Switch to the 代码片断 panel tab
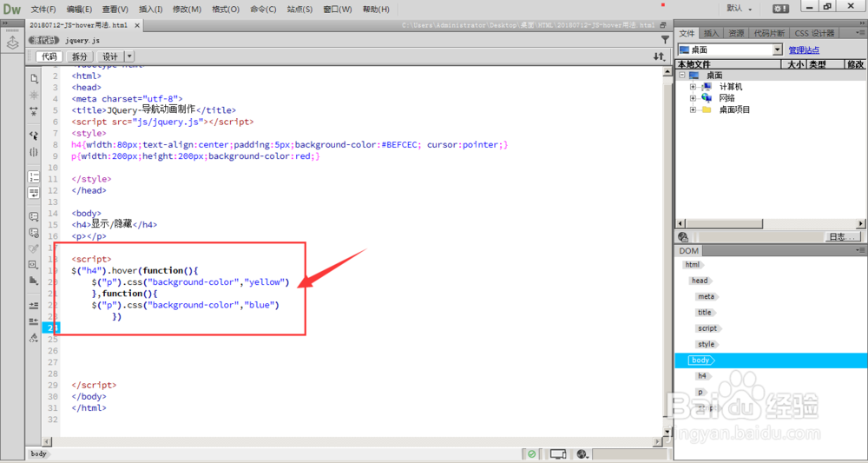The width and height of the screenshot is (868, 463). coord(769,33)
